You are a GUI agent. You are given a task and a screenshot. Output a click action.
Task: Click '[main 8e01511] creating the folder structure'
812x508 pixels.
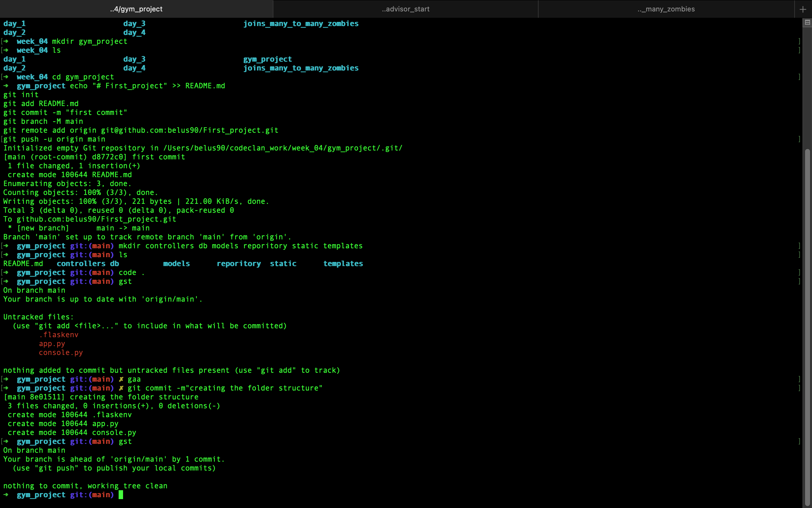101,397
